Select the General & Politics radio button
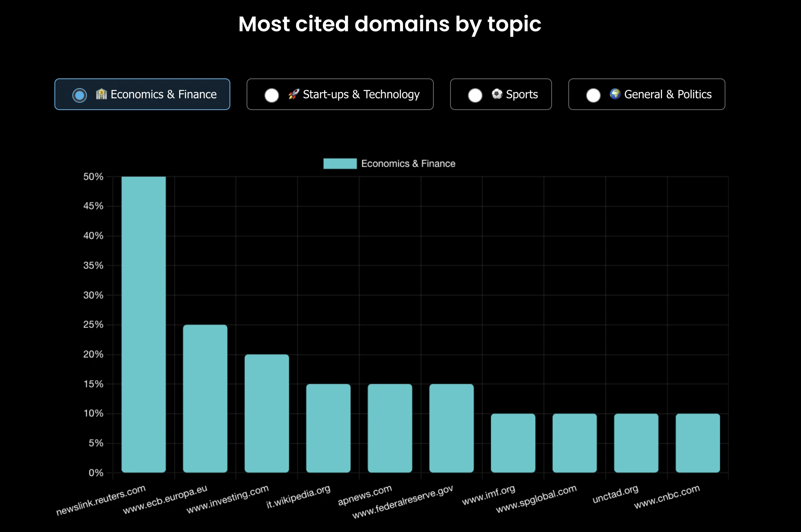 (x=593, y=95)
